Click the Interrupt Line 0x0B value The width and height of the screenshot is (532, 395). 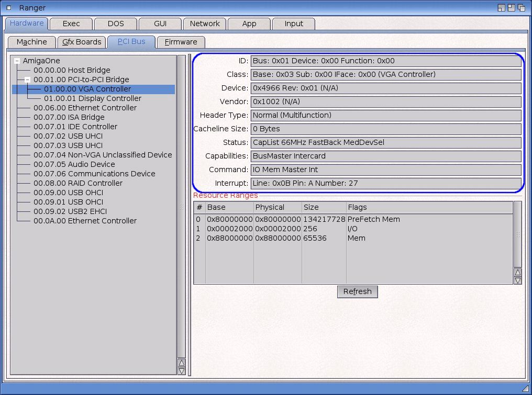pos(386,183)
